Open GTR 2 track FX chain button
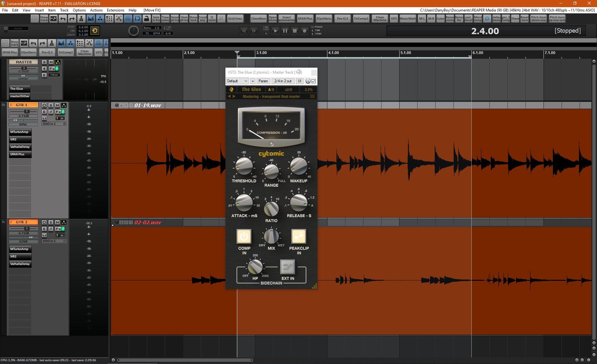The width and height of the screenshot is (597, 364). [x=58, y=229]
